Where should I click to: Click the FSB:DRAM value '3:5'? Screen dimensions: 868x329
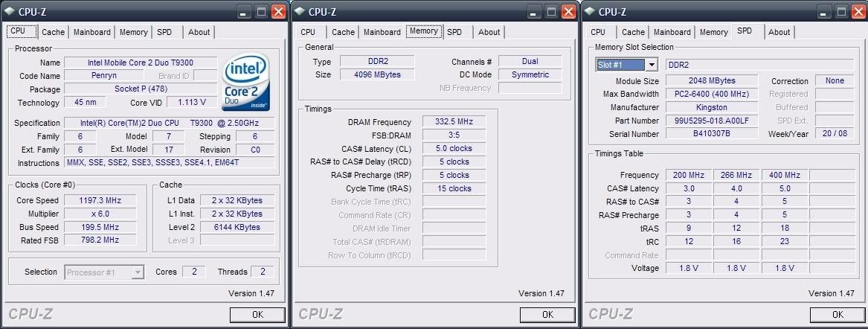pos(454,135)
